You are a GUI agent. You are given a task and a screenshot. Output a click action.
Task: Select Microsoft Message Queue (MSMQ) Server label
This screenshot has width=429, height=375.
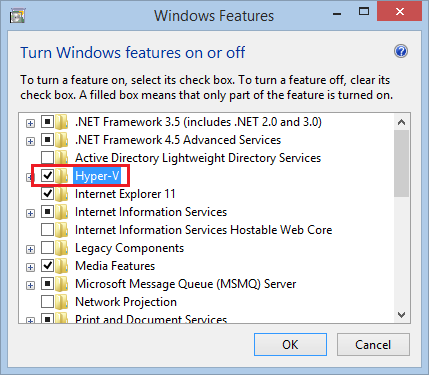click(185, 284)
